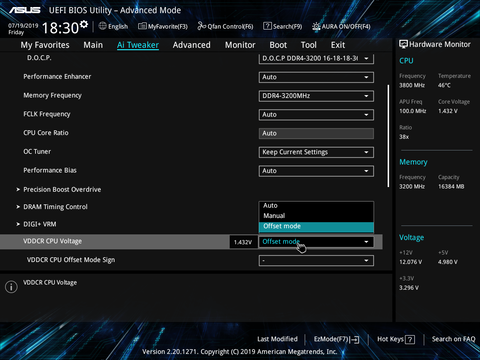Open Qfan Control(F6)
The width and height of the screenshot is (480, 360).
click(x=225, y=26)
